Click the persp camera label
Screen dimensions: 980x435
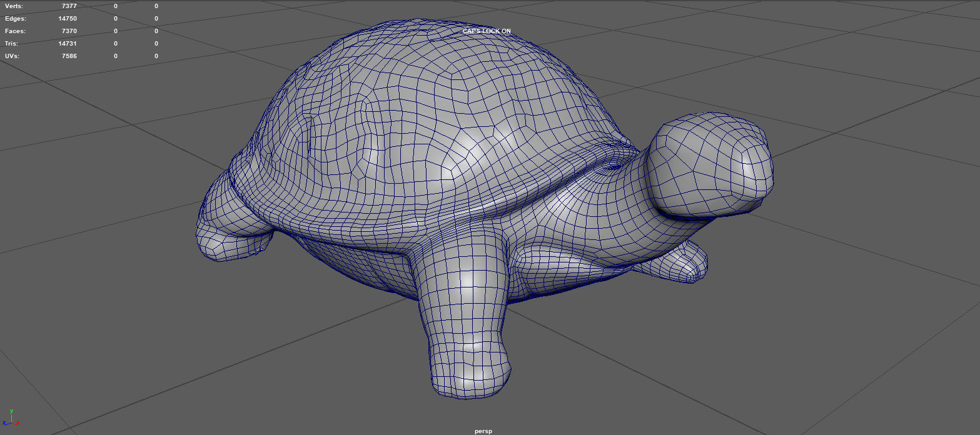(483, 431)
